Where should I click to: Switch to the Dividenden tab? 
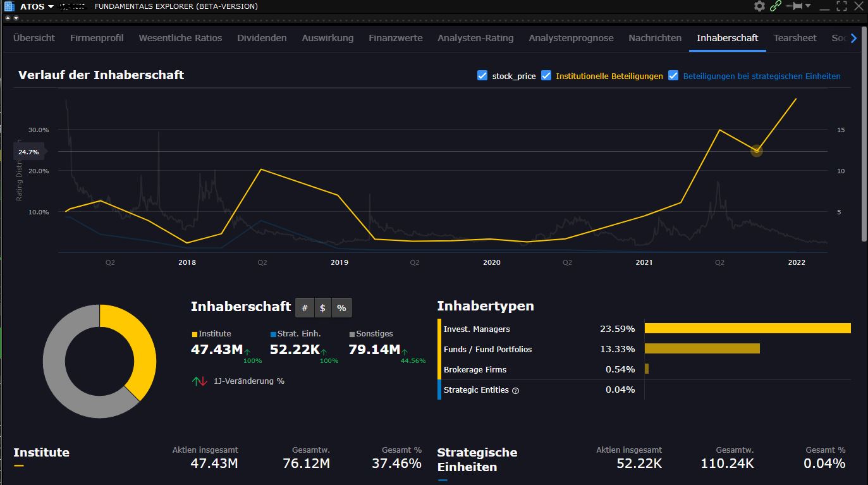point(262,38)
